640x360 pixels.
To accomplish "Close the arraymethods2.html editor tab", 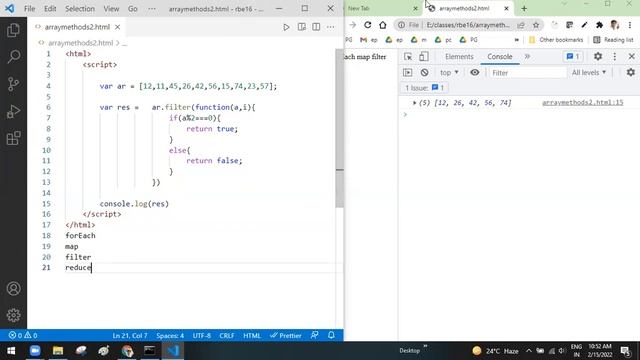I will pyautogui.click(x=118, y=27).
